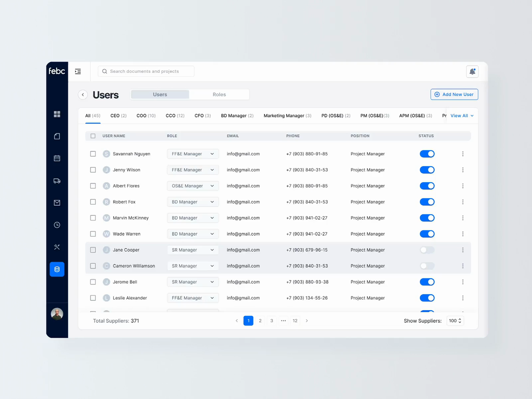Viewport: 532px width, 399px height.
Task: Disable Savannah Nguyen's status toggle
Action: (x=427, y=154)
